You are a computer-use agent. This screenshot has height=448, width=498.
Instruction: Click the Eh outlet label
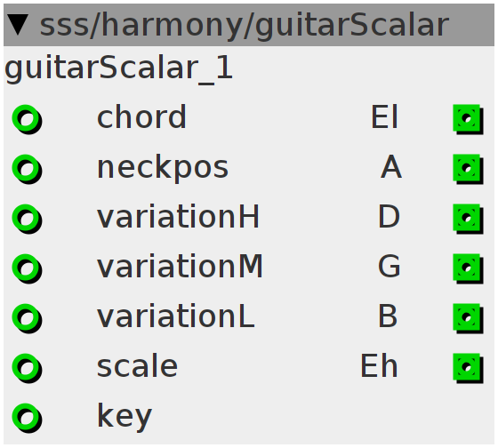click(x=379, y=366)
